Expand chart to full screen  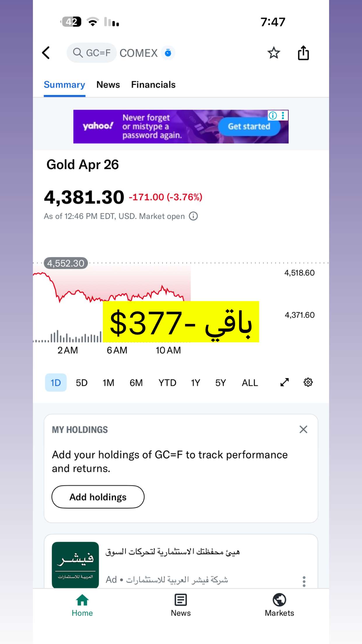pos(284,382)
